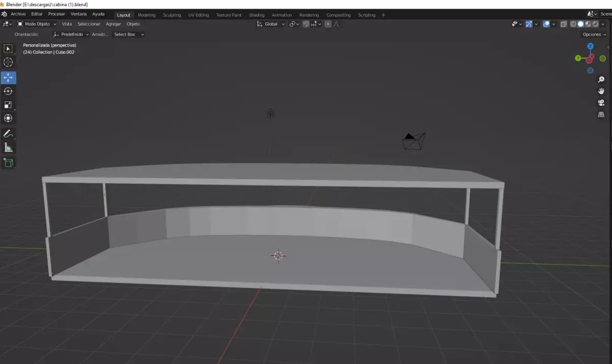The width and height of the screenshot is (612, 364).
Task: Switch to Scripting workspace tab
Action: (367, 15)
